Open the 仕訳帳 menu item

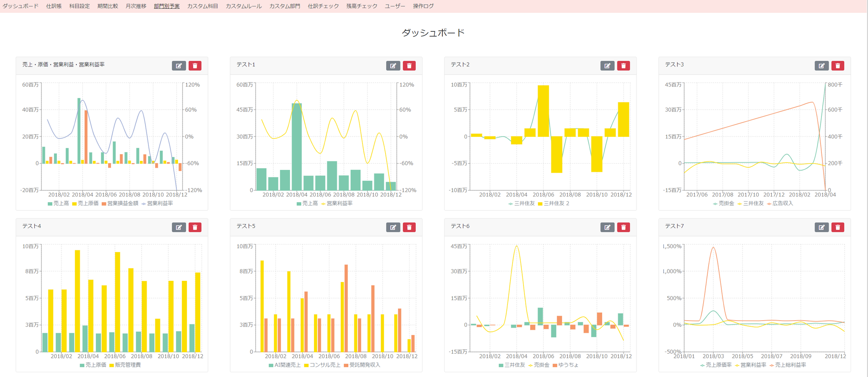pos(54,6)
